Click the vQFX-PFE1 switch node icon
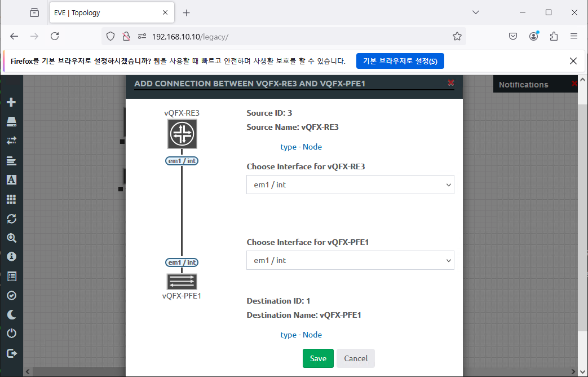 click(182, 282)
